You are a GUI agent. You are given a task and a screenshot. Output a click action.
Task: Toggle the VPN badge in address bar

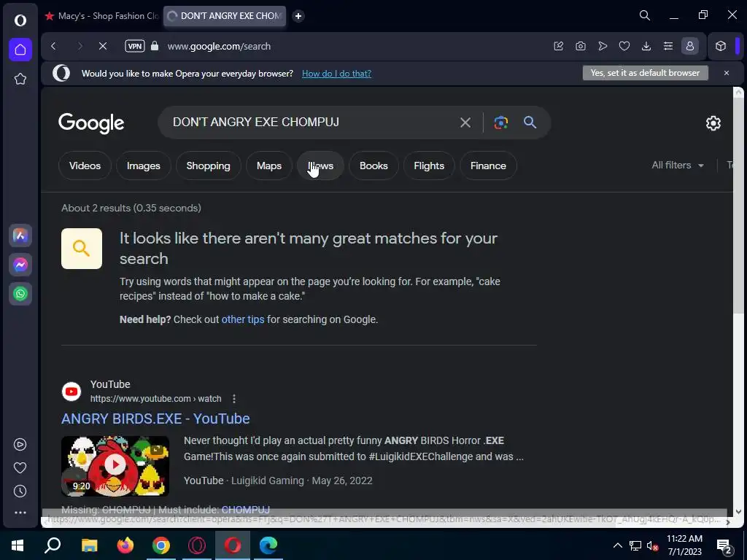click(x=135, y=46)
